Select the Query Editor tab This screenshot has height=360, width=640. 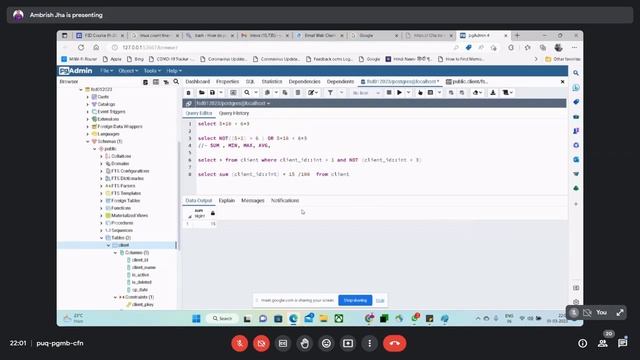click(199, 113)
